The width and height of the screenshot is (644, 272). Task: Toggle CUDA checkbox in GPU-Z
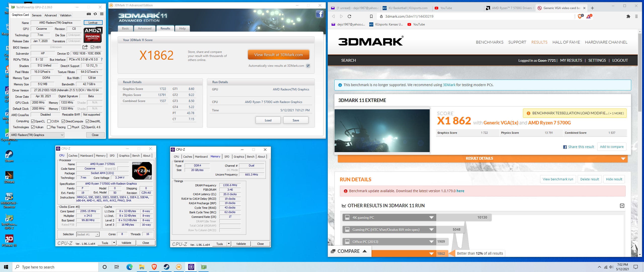click(49, 121)
